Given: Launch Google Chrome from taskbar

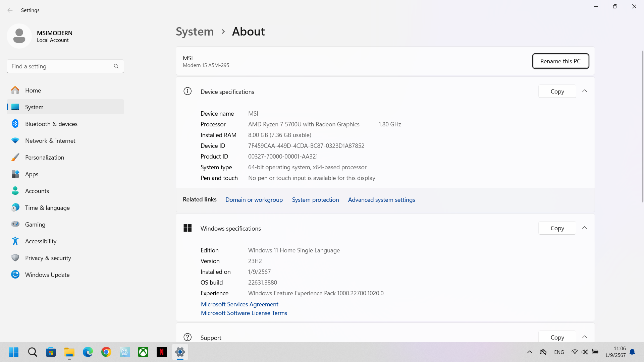Looking at the screenshot, I should [106, 352].
